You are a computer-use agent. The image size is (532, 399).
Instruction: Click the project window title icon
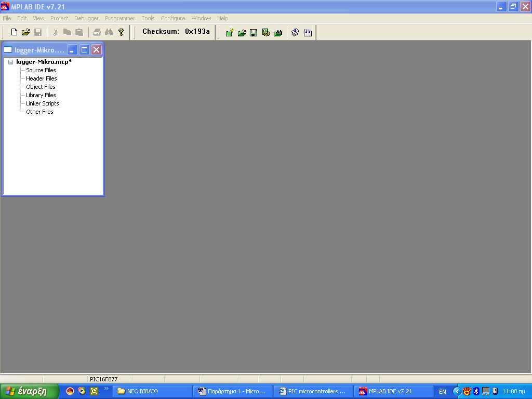tap(8, 50)
